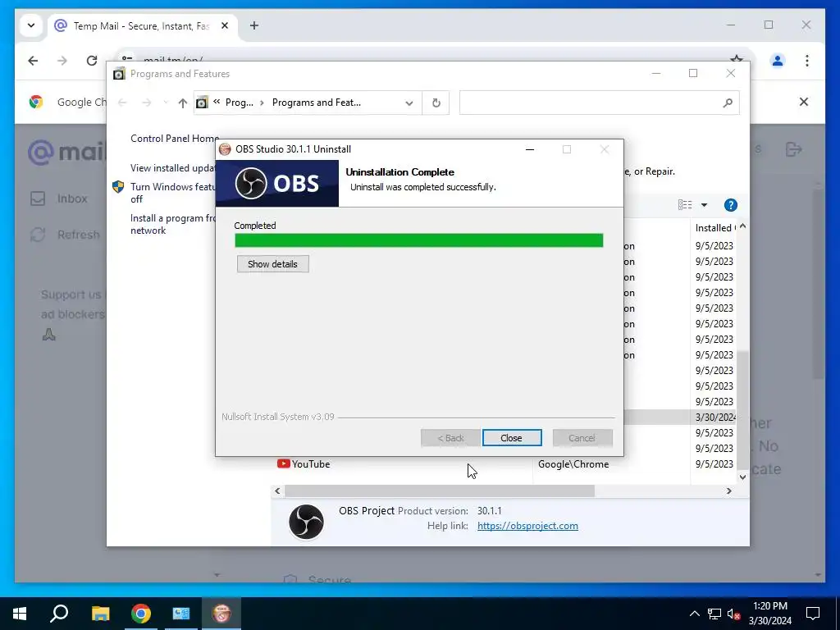Click Programs and Features title bar icon
840x630 pixels.
[119, 73]
